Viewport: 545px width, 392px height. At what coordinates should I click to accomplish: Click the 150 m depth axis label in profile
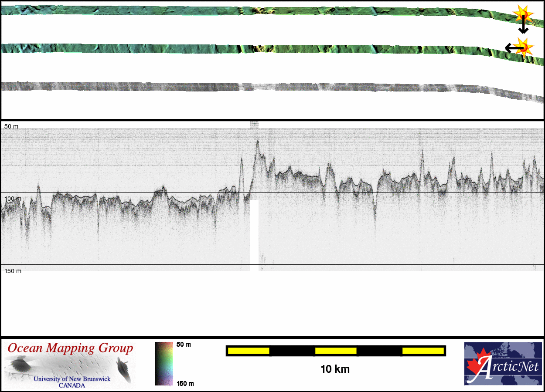[13, 271]
